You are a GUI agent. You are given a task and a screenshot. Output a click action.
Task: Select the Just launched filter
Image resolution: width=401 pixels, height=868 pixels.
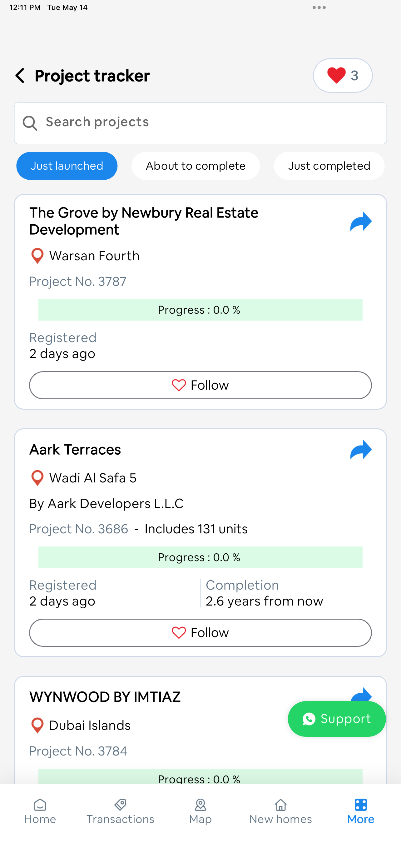(x=67, y=166)
